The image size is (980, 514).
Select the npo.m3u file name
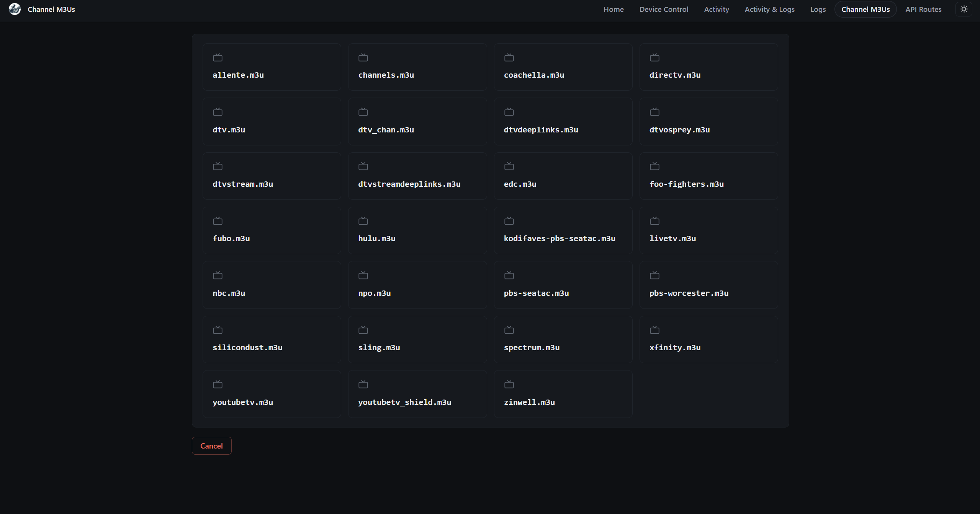click(x=375, y=293)
